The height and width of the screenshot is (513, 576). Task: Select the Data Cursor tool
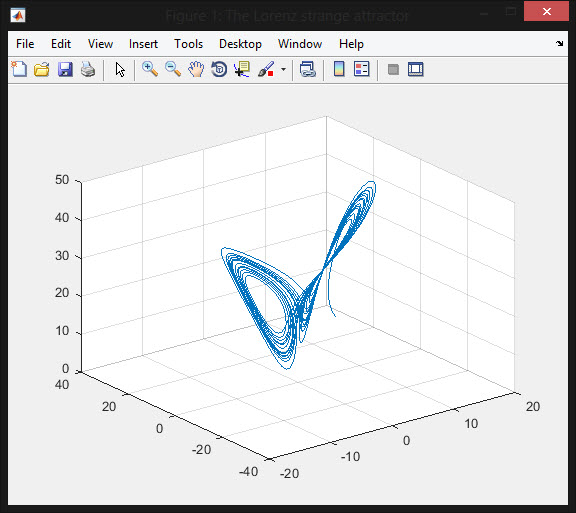pos(242,69)
